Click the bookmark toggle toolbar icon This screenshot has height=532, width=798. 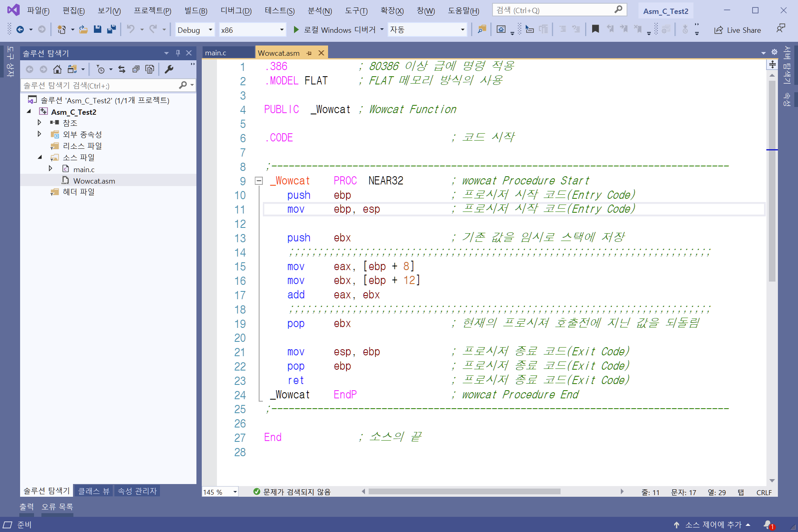tap(595, 29)
